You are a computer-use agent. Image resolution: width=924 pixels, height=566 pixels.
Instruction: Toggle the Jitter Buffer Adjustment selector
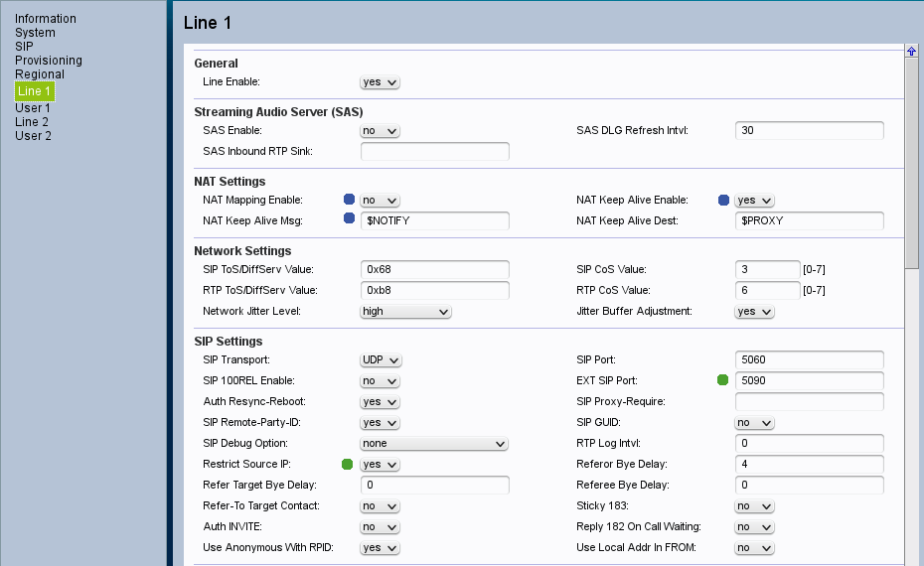[754, 312]
